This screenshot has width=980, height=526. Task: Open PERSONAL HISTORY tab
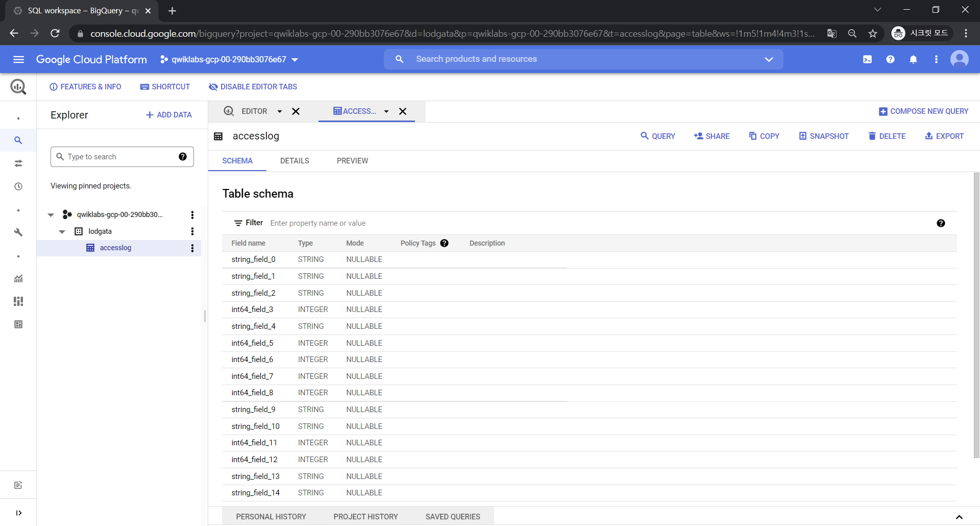(x=271, y=517)
